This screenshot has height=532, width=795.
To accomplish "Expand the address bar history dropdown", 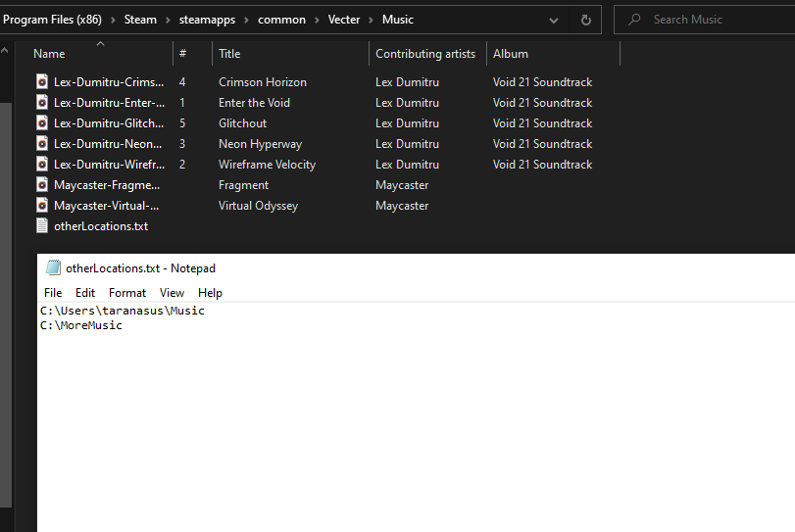I will click(555, 20).
